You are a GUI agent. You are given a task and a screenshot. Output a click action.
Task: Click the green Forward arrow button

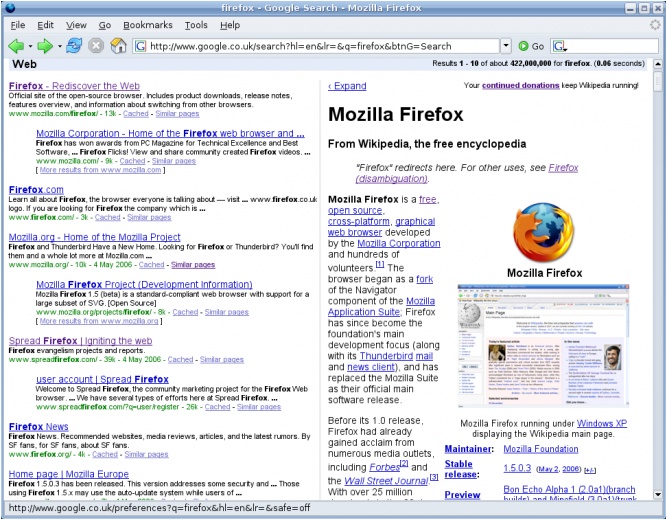(44, 46)
